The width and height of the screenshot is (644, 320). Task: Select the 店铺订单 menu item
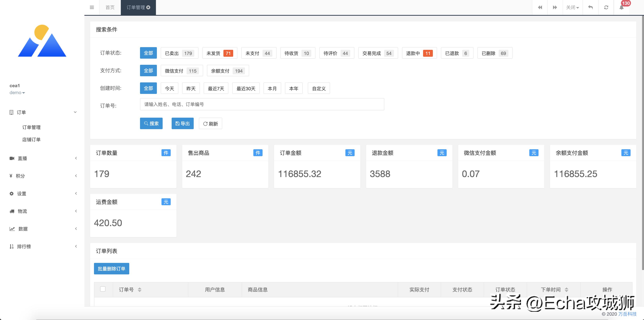click(31, 139)
